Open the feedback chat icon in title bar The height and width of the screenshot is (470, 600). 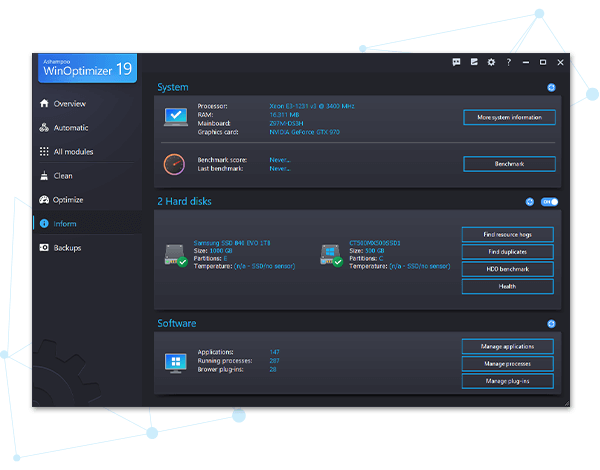click(456, 62)
